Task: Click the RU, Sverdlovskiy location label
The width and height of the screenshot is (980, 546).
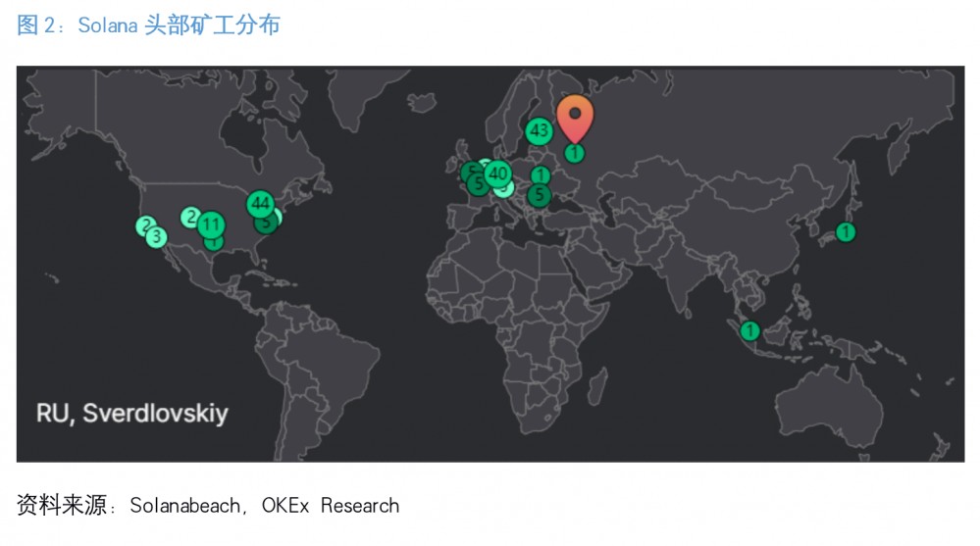Action: click(132, 413)
